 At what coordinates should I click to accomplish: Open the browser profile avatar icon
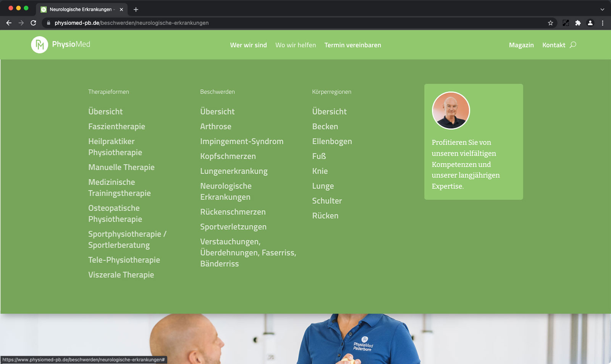tap(590, 23)
